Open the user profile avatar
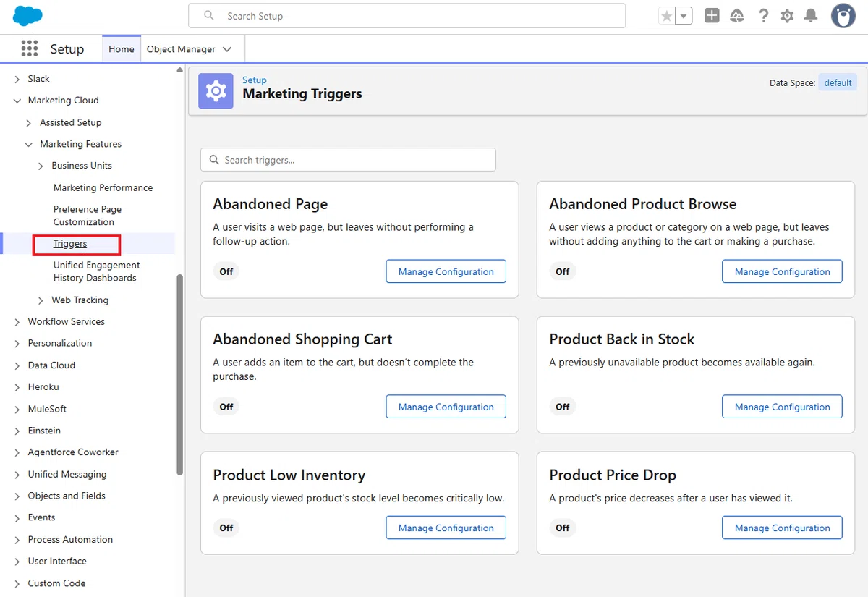The height and width of the screenshot is (597, 868). [x=843, y=15]
